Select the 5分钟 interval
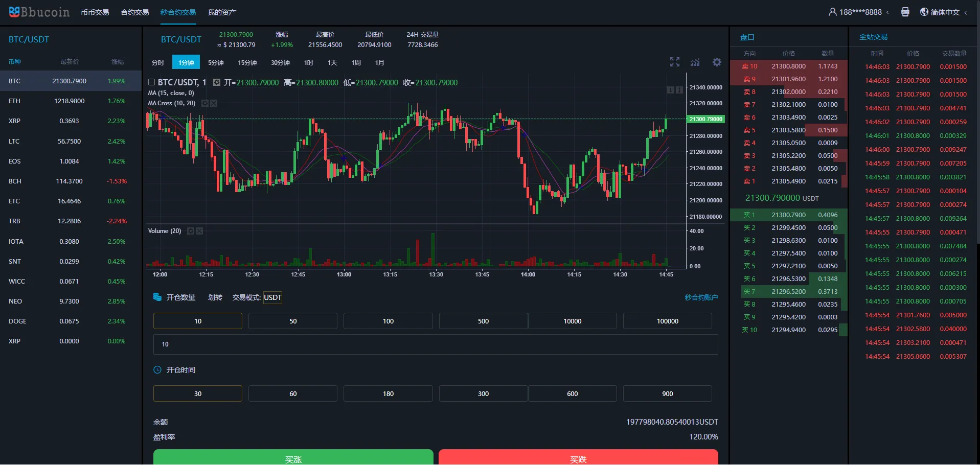The width and height of the screenshot is (980, 465). click(216, 62)
